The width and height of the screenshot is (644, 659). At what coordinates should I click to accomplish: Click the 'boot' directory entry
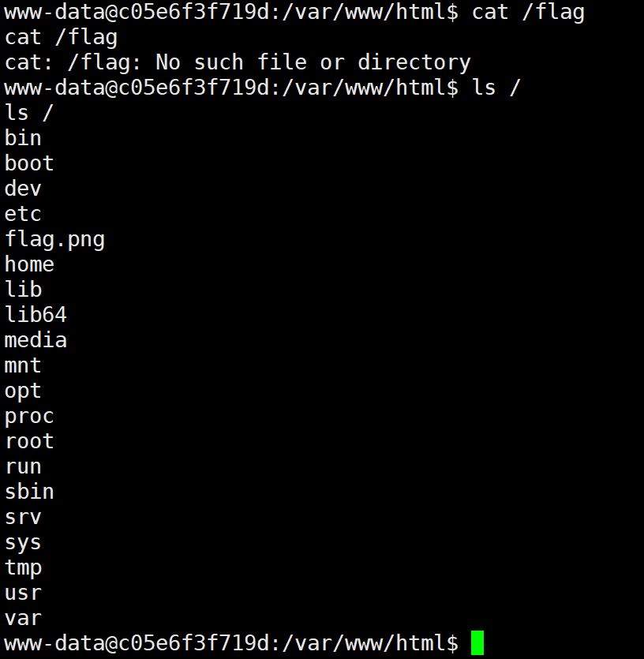click(x=29, y=163)
